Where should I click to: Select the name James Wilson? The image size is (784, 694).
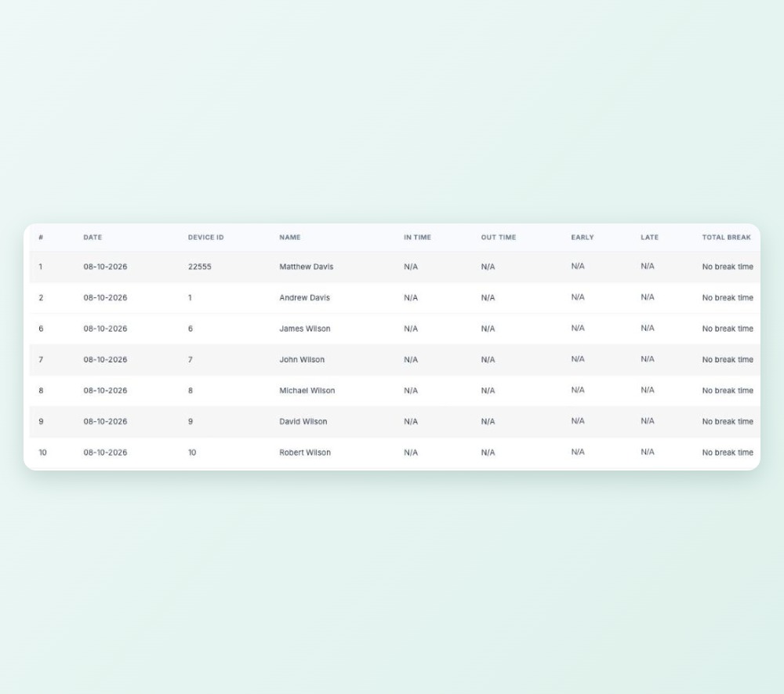click(304, 329)
